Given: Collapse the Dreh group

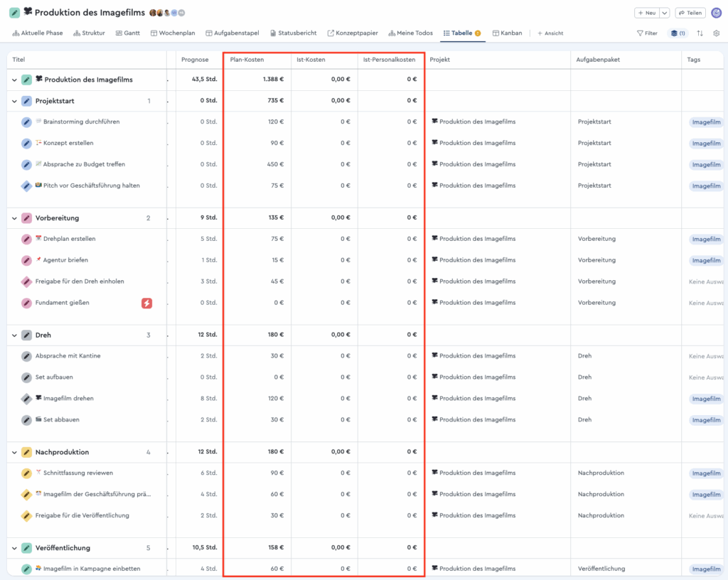Looking at the screenshot, I should pos(14,335).
